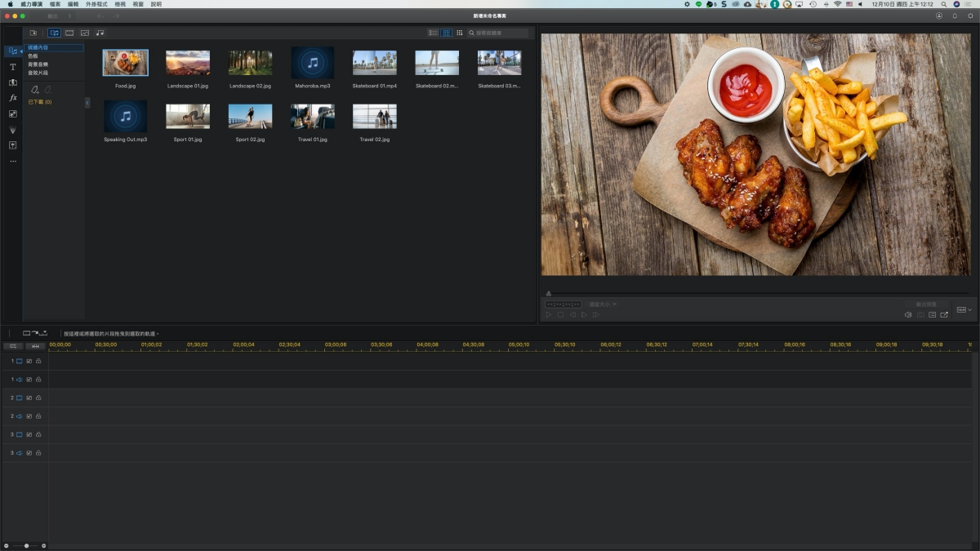Expand the preview aspect ratio dropdown
The image size is (980, 551).
coord(964,310)
